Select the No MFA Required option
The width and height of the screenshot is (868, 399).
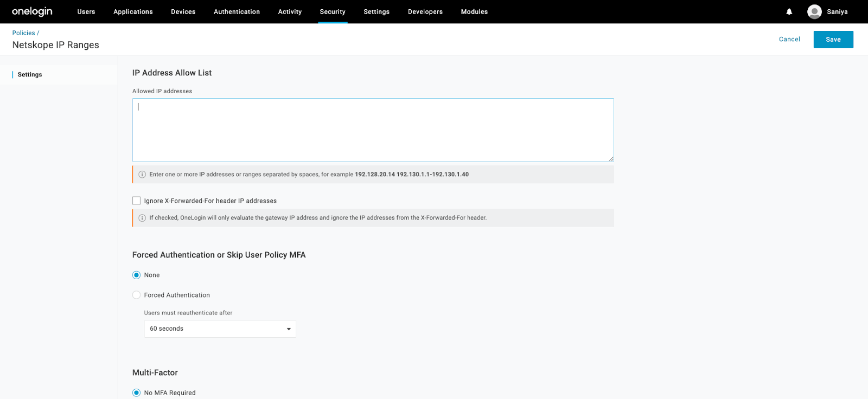point(137,392)
